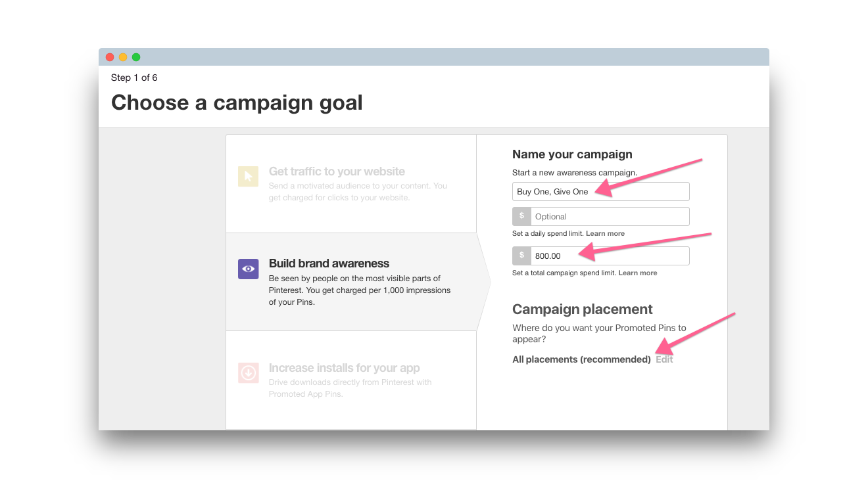Click the total spend input showing 800.00
Viewport: 868px width, 496px height.
pyautogui.click(x=610, y=256)
